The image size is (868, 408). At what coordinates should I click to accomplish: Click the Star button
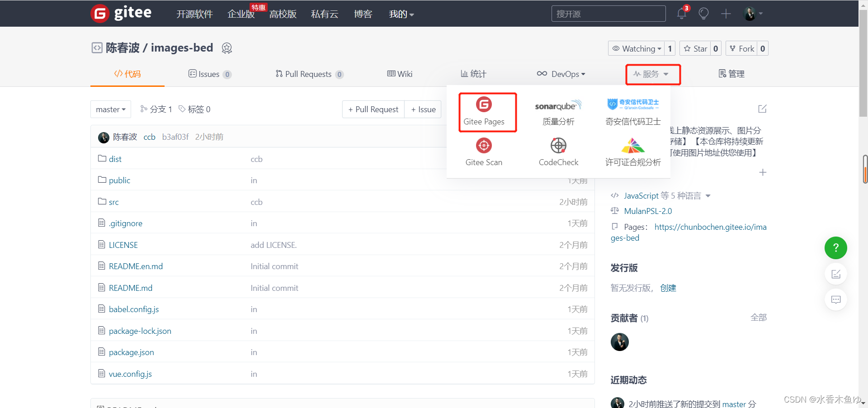[x=695, y=48]
